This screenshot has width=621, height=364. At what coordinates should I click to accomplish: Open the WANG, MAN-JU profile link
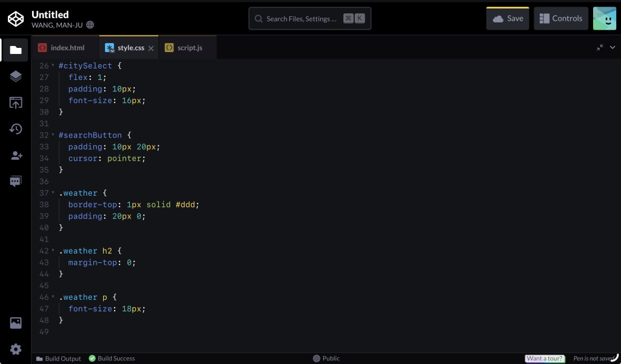click(x=57, y=25)
